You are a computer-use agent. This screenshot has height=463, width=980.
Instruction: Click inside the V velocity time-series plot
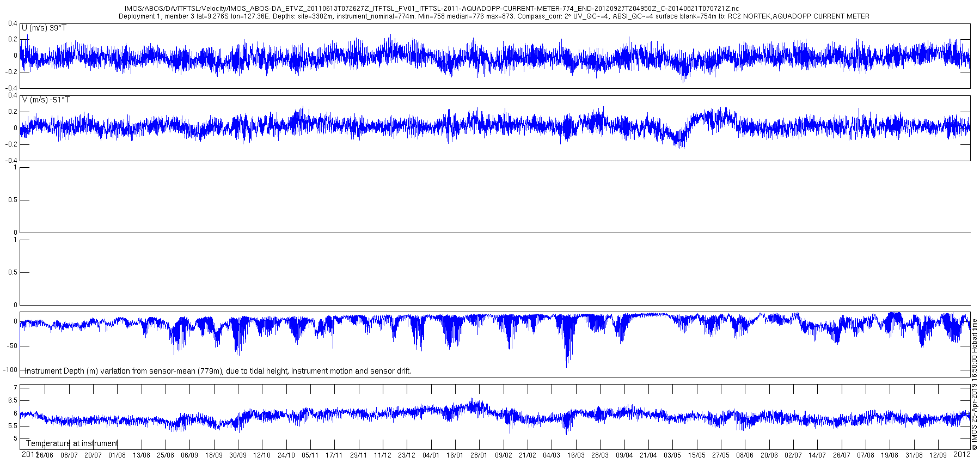coord(495,128)
